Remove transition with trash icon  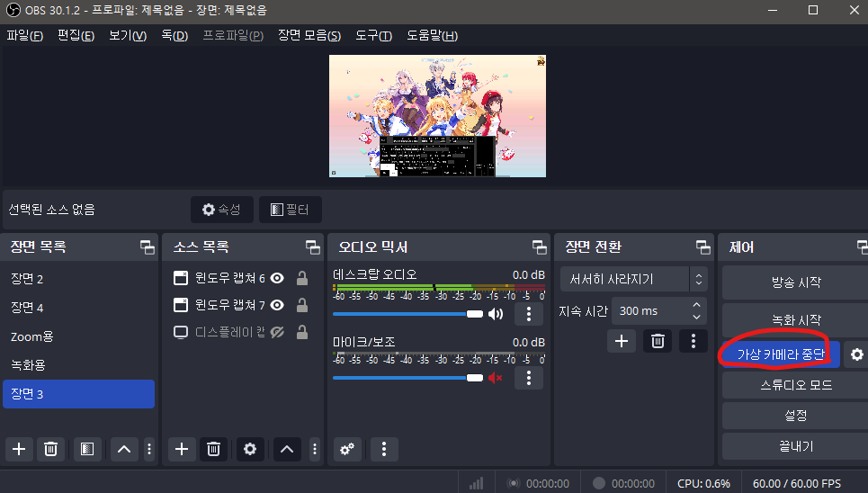coord(658,341)
